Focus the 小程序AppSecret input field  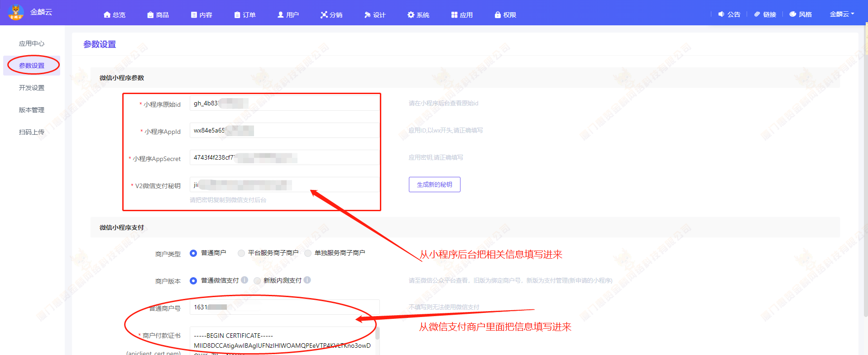[284, 157]
